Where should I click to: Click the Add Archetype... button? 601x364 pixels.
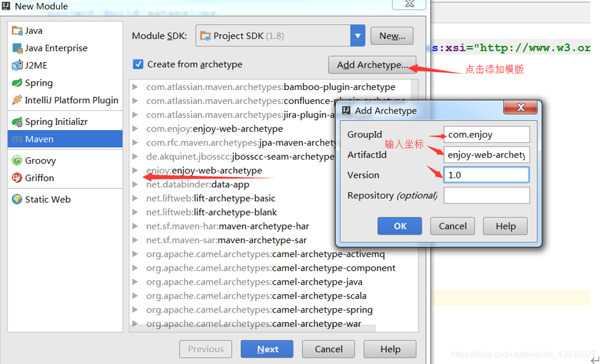(372, 65)
